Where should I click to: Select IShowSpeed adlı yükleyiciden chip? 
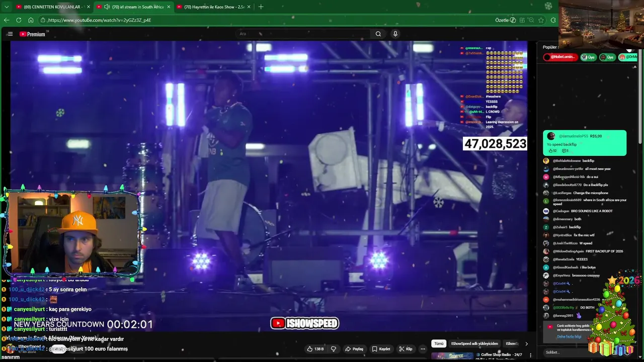474,344
